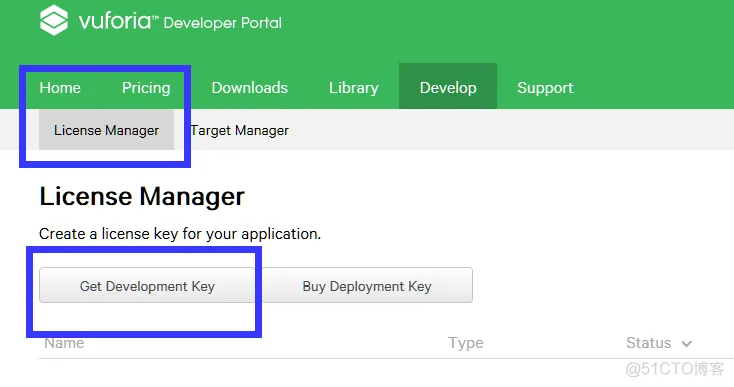Navigate to the Library tab

(x=353, y=88)
